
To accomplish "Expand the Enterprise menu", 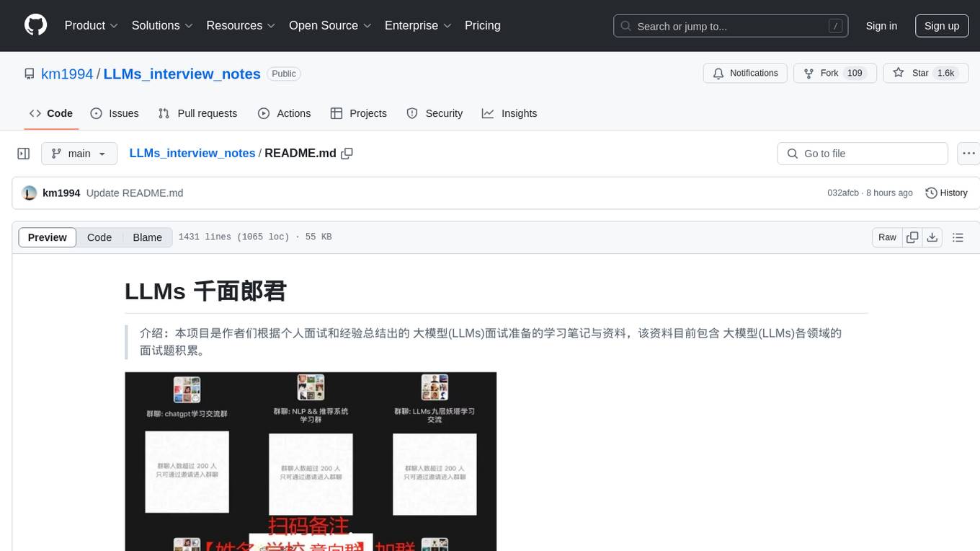I will click(x=418, y=25).
